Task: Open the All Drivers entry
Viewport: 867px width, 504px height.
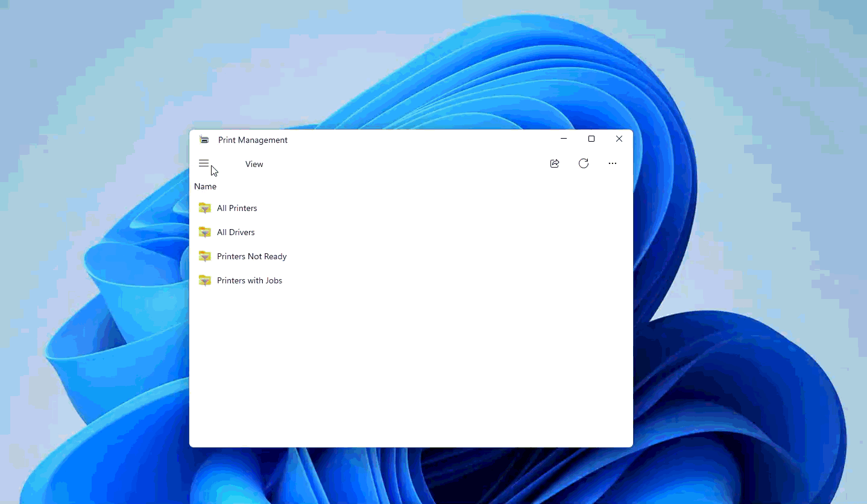Action: click(236, 232)
